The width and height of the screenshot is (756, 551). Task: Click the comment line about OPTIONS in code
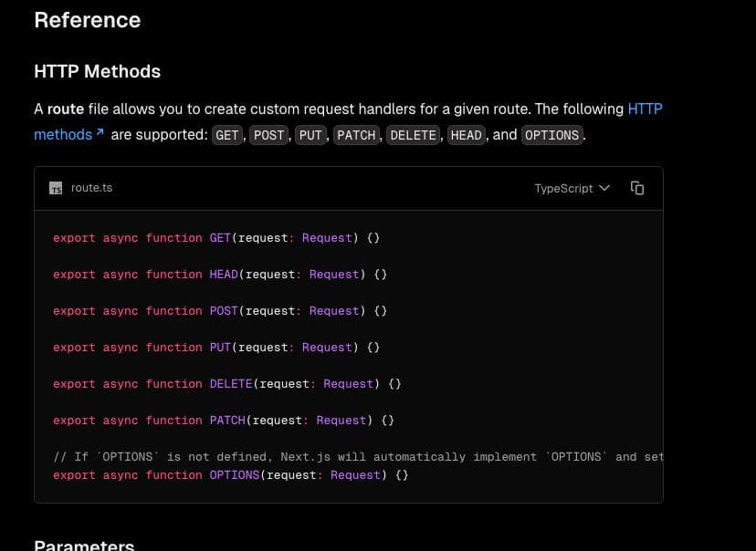tap(358, 457)
